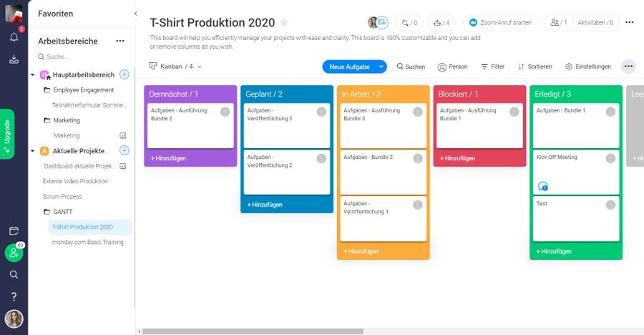Collapse the left sidebar panel
Image resolution: width=644 pixels, height=335 pixels.
[x=135, y=14]
